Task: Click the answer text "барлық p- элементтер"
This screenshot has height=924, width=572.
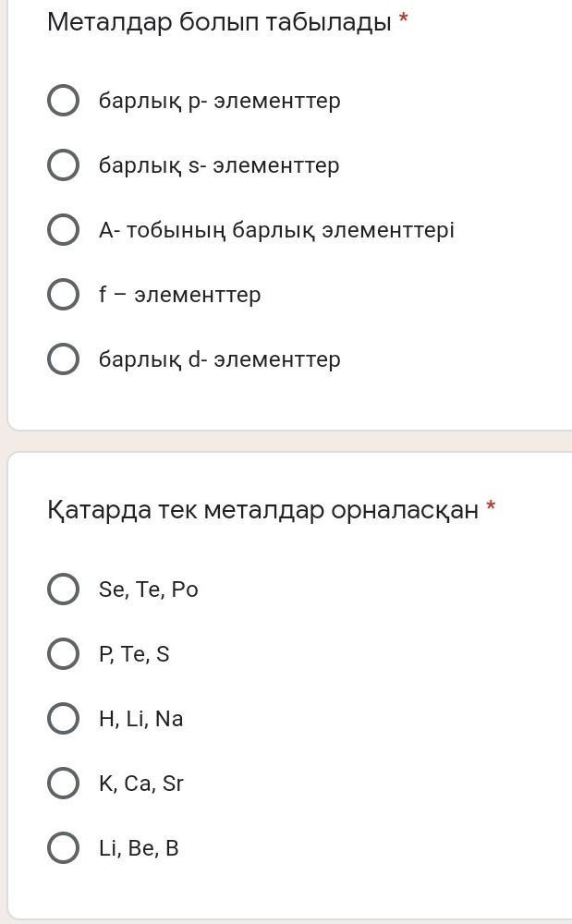Action: point(220,101)
